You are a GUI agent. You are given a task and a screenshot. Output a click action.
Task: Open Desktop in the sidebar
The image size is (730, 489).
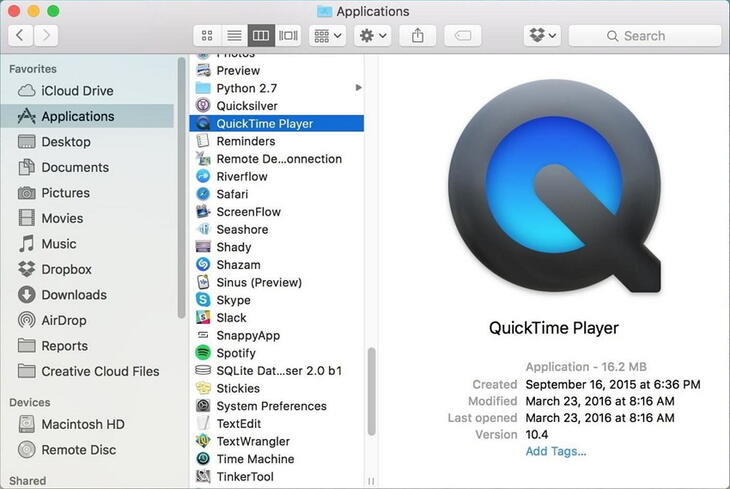coord(87,142)
